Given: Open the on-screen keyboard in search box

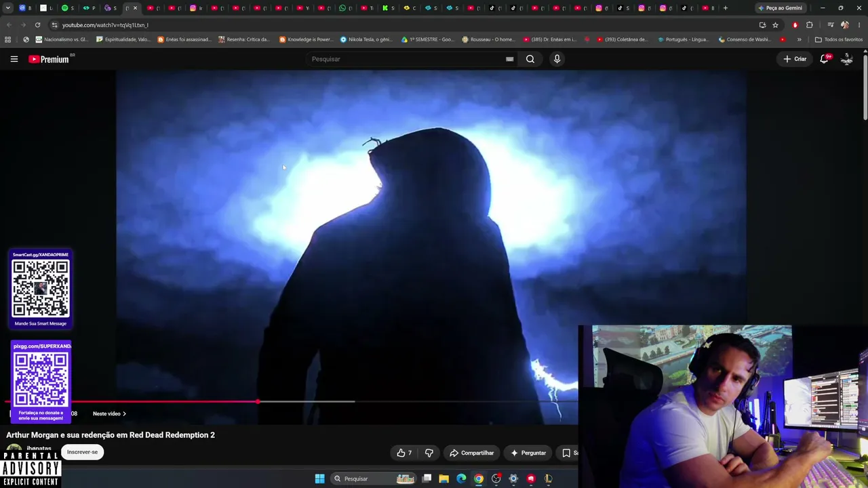Looking at the screenshot, I should tap(509, 59).
